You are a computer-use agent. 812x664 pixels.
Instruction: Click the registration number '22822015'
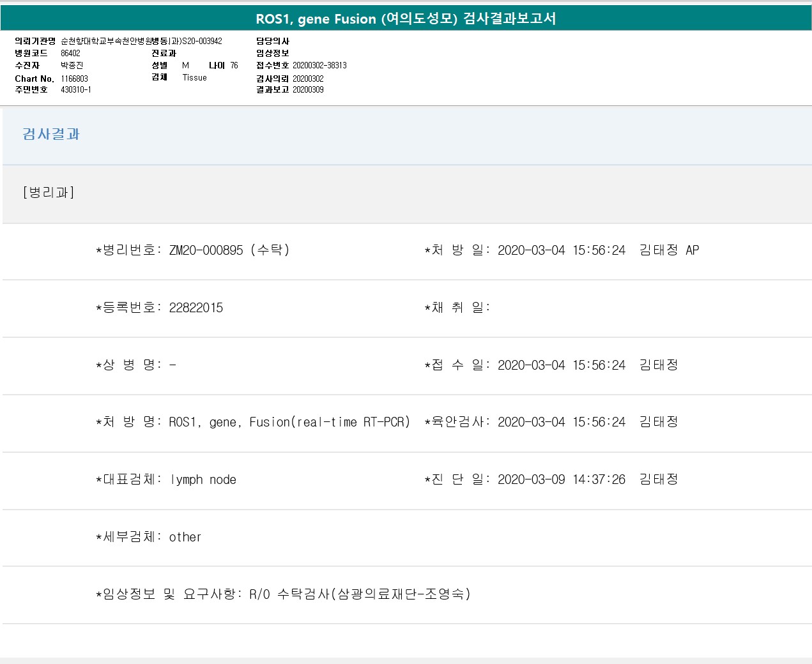point(196,308)
